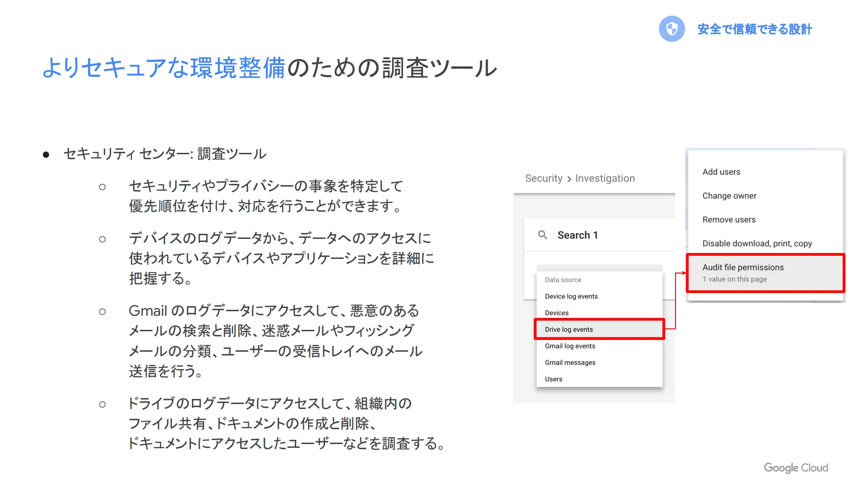Open the Data source dropdown label
868x485 pixels.
coord(563,280)
